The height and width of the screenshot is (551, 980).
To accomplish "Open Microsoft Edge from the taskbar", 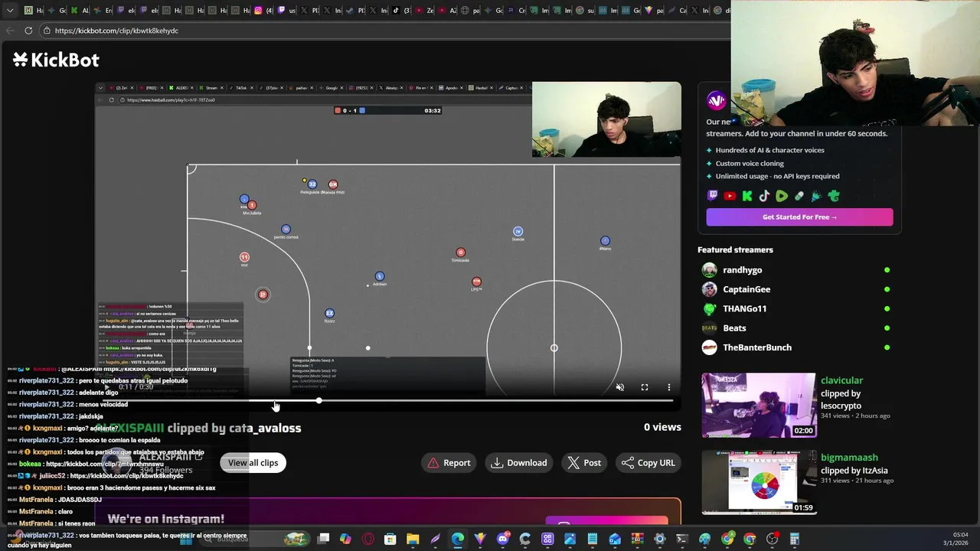I will click(x=458, y=540).
